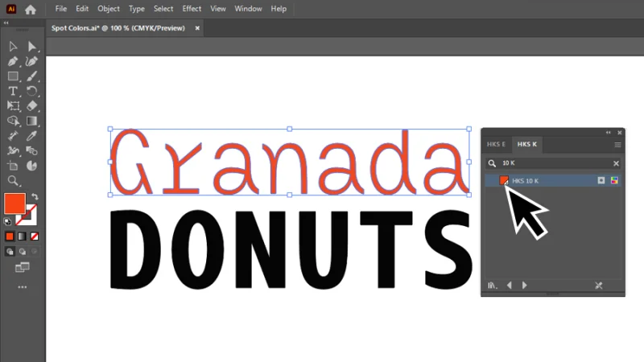Open the Swatch Libraries menu
The height and width of the screenshot is (362, 644).
(x=493, y=286)
